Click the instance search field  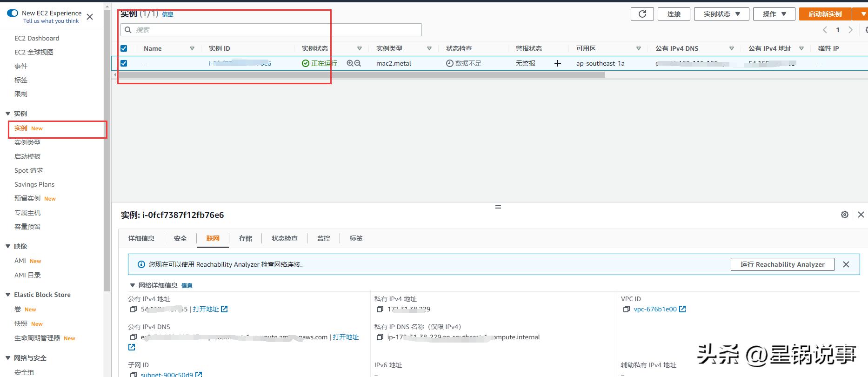click(x=271, y=30)
